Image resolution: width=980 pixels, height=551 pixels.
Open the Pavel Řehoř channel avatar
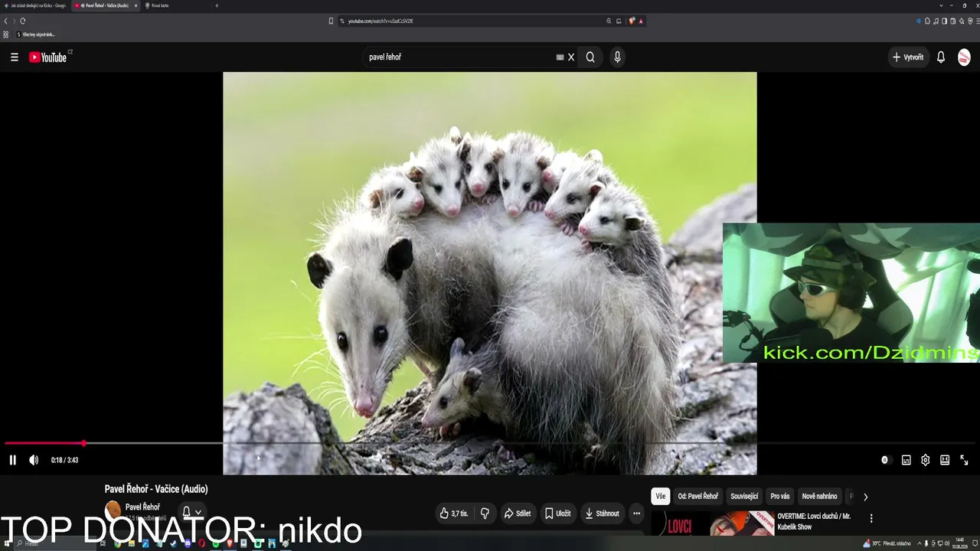[x=113, y=510]
